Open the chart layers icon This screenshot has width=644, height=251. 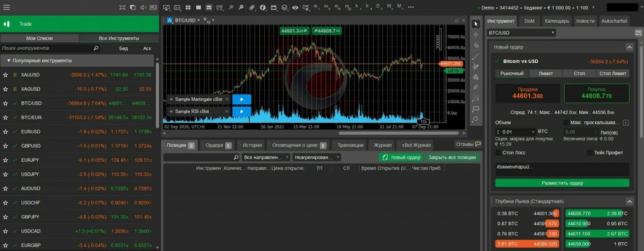click(x=285, y=8)
